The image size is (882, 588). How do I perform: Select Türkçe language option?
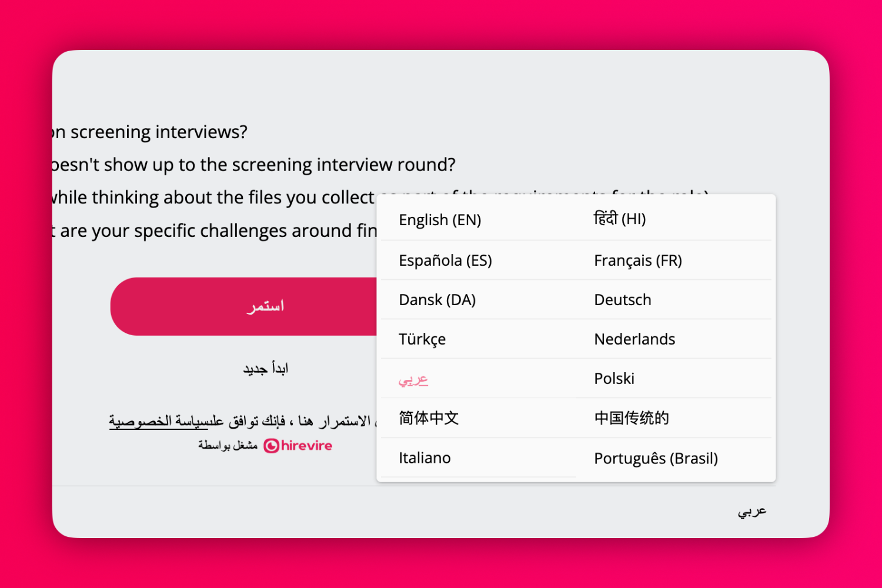(422, 339)
